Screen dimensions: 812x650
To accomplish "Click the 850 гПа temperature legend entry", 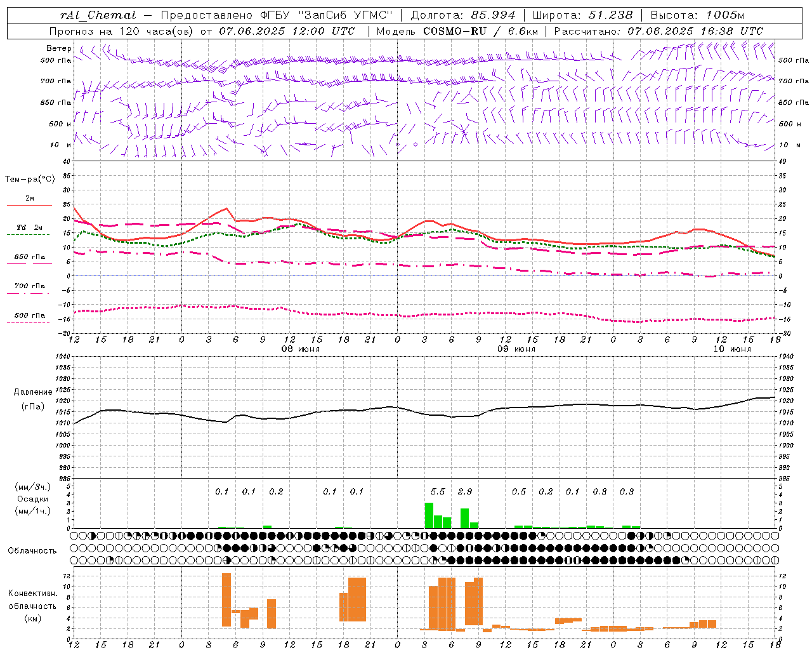I will 30,257.
